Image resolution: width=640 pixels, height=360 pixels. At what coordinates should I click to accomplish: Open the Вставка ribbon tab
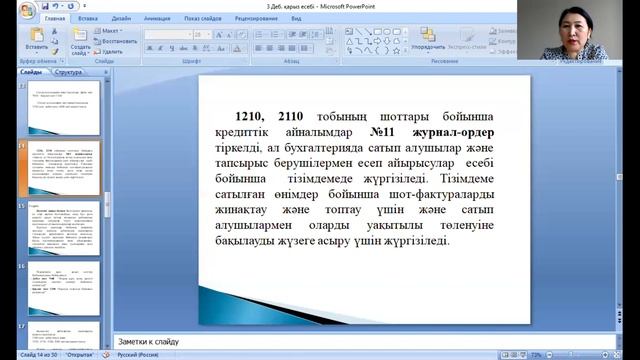pyautogui.click(x=88, y=18)
